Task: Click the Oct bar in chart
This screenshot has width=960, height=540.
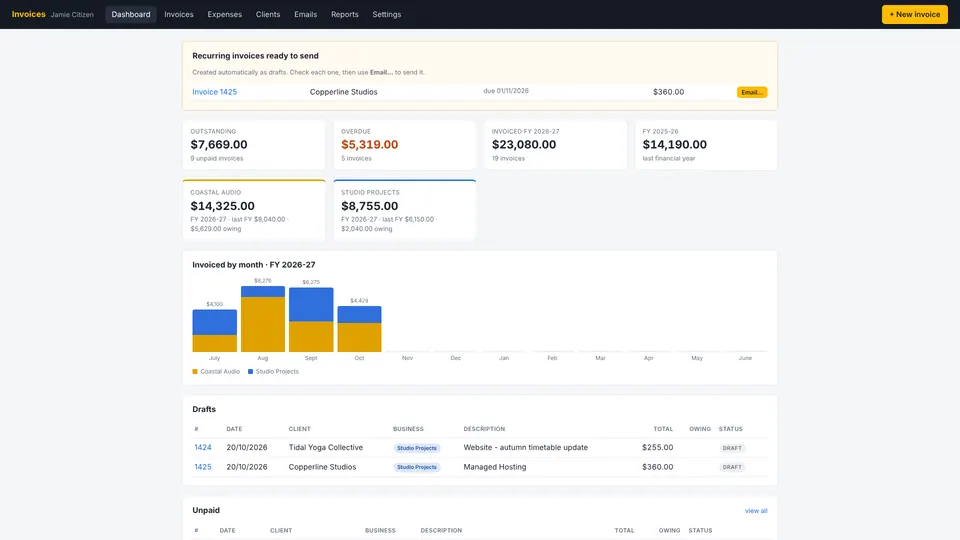Action: (x=359, y=329)
